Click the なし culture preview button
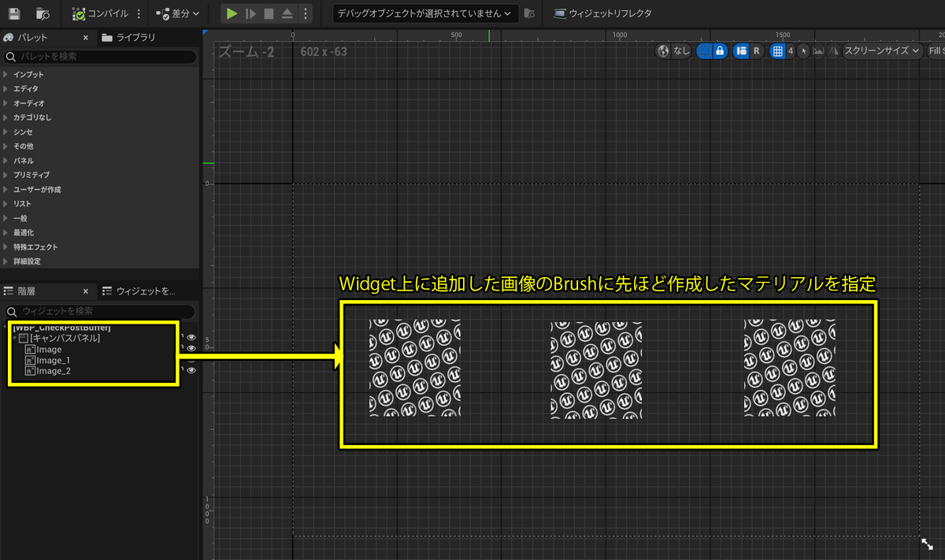The height and width of the screenshot is (560, 945). coord(682,50)
